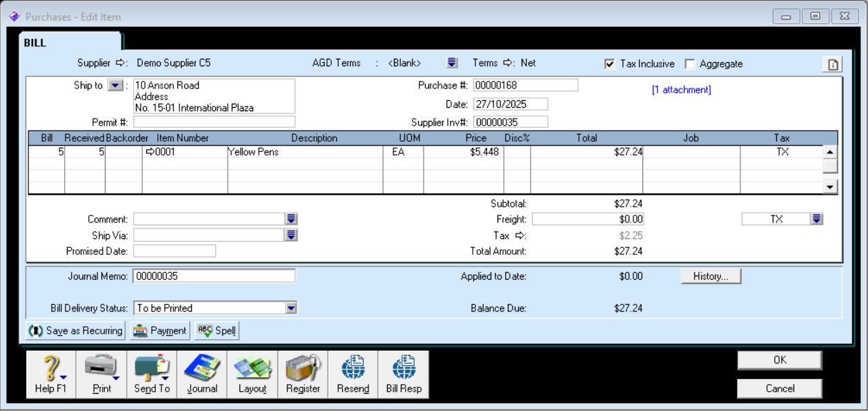Click the Backorder cell for item 0001
Screen dimensions: 868x411
[x=124, y=152]
